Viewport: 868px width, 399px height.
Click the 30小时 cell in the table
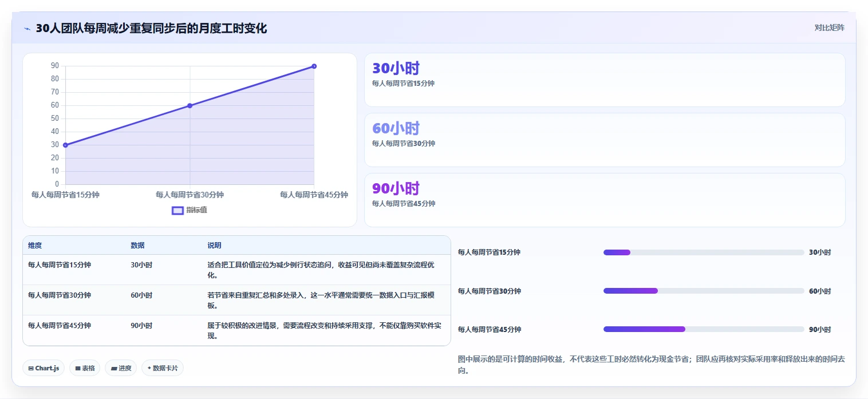coord(141,265)
